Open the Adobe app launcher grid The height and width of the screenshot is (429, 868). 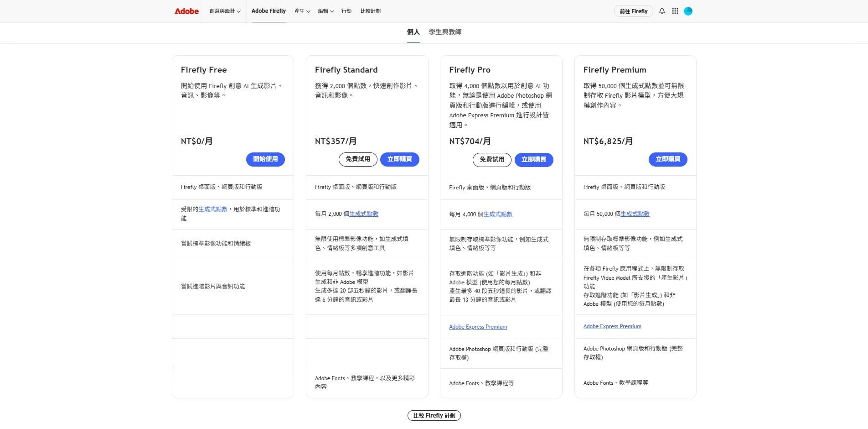(675, 11)
